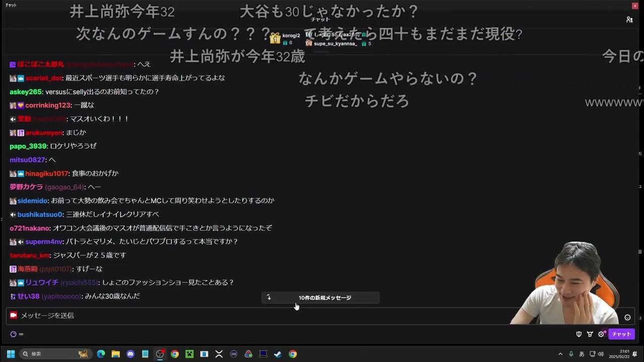
Task: Send message with the チャット button
Action: [x=621, y=334]
